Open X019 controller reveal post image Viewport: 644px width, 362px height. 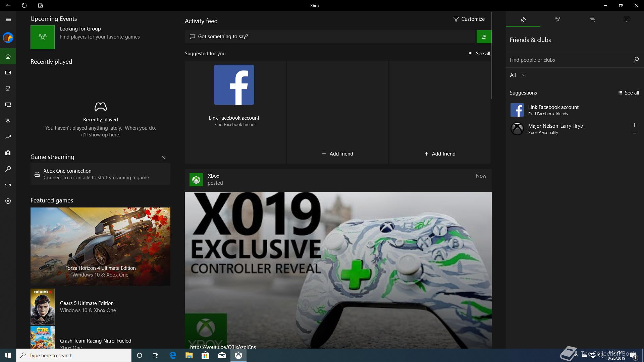pos(338,270)
